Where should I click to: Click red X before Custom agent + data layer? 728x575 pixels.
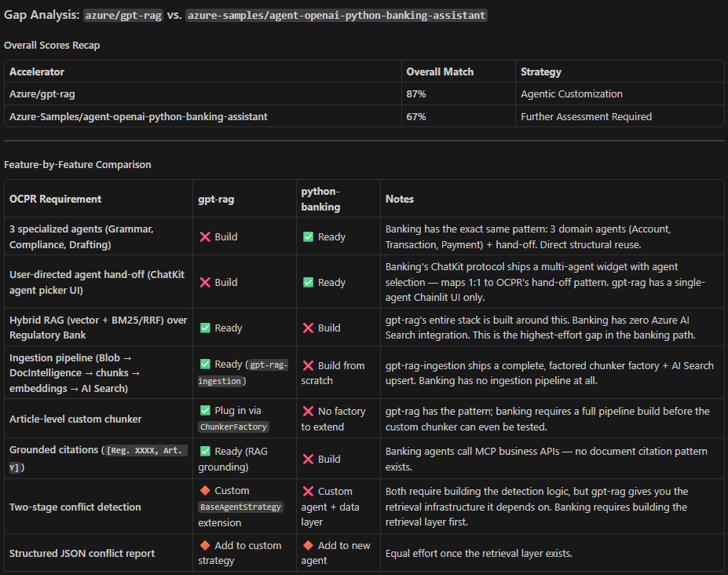tap(308, 492)
